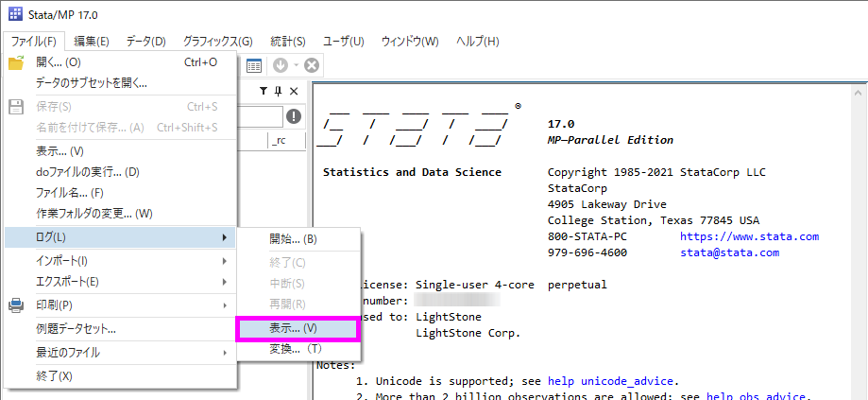Screen dimensions: 868x400
Task: Open the https://www.stata.com link
Action: coord(750,236)
